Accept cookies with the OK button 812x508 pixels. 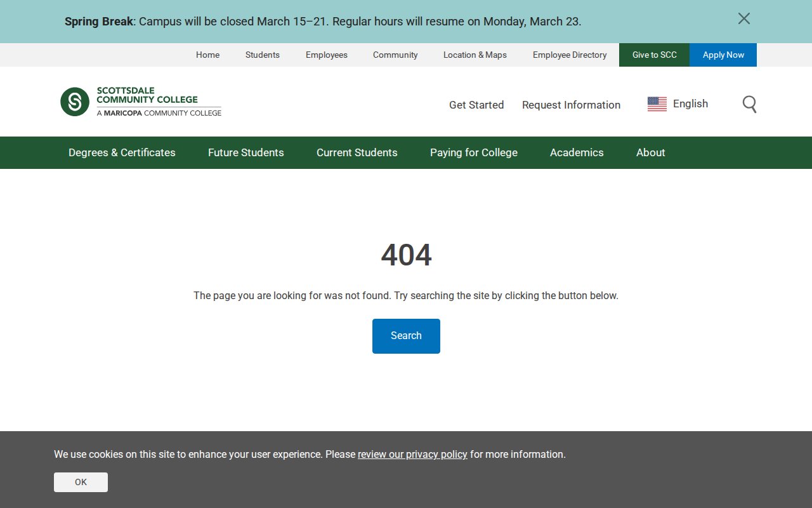(x=81, y=482)
